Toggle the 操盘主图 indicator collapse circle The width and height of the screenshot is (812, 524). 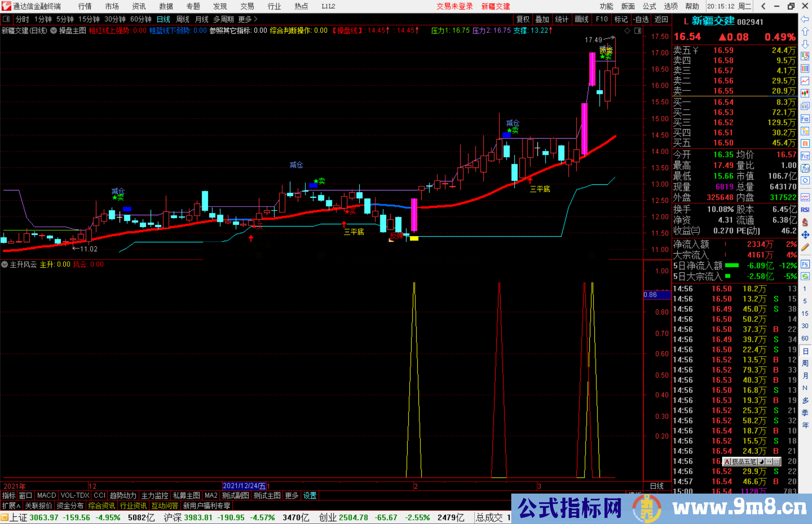[x=54, y=31]
